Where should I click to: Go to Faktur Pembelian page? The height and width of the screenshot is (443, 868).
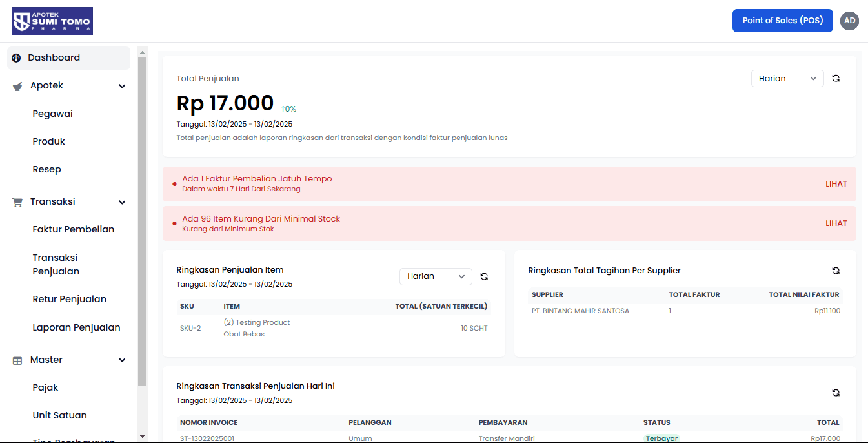point(73,229)
